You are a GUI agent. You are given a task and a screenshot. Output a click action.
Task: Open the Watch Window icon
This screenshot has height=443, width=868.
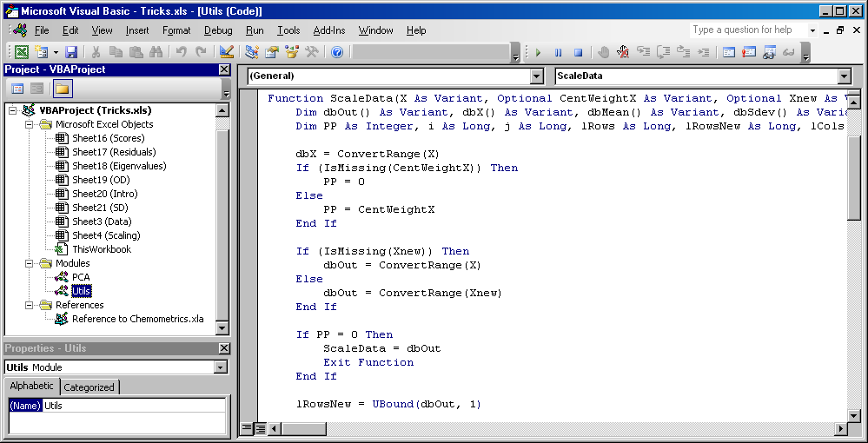(768, 52)
